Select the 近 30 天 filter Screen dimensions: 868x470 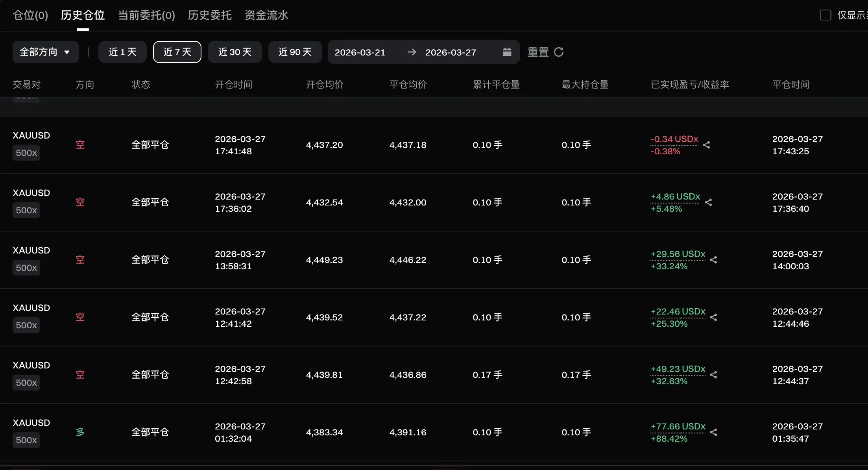coord(235,52)
